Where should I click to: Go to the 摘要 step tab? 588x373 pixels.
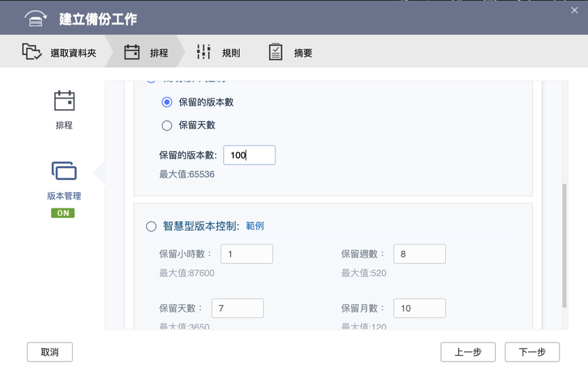tap(303, 53)
